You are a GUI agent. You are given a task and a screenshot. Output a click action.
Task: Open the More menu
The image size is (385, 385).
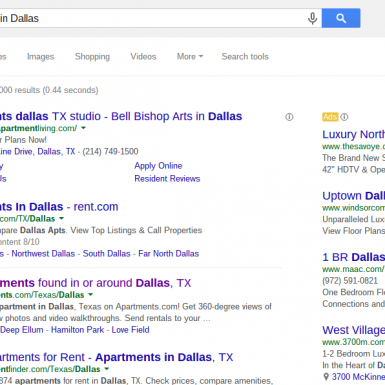tap(190, 57)
